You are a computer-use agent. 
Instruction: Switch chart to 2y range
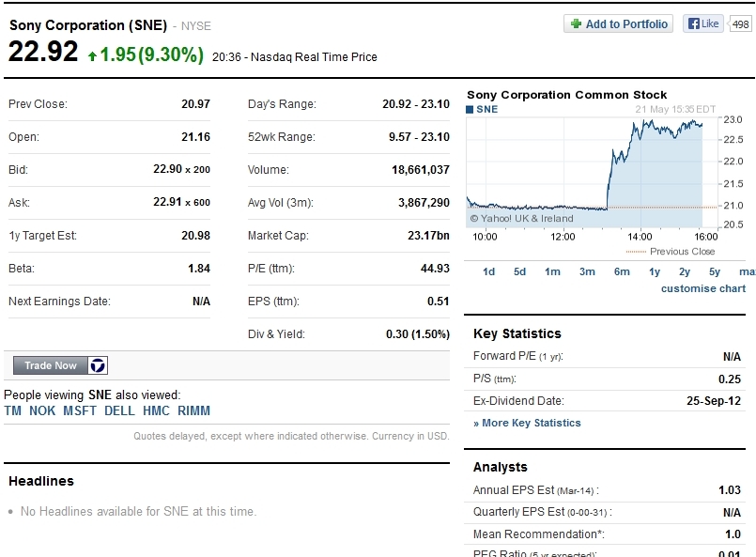point(685,272)
